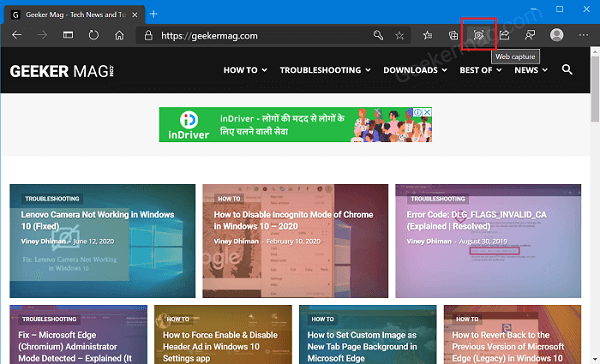Open Settings and more ellipsis menu
The width and height of the screenshot is (600, 364).
[x=584, y=35]
